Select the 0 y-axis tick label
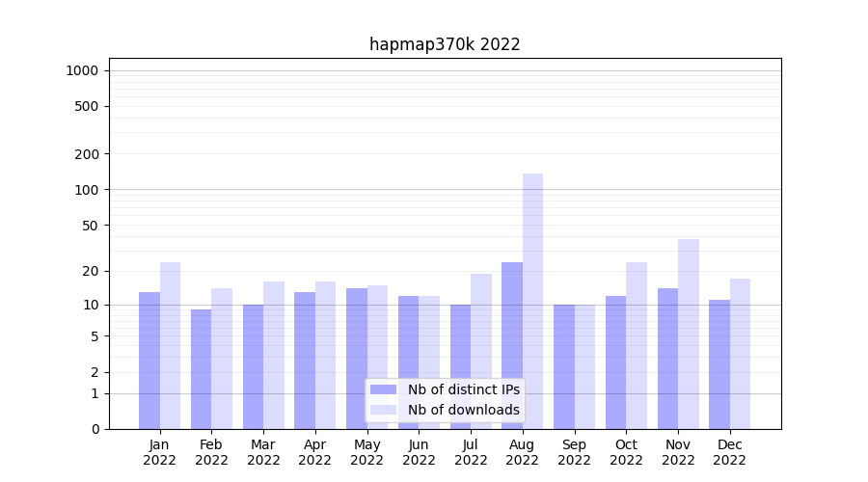The height and width of the screenshot is (482, 868). point(95,429)
